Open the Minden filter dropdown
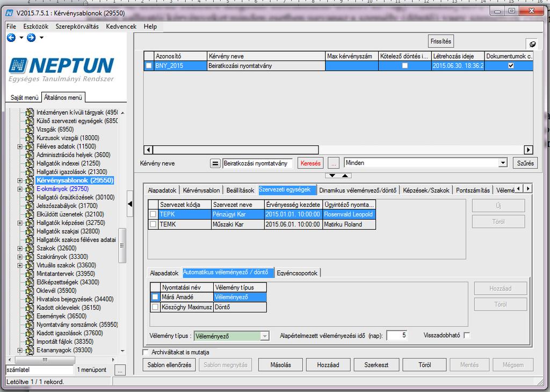550x392 pixels. (x=503, y=163)
